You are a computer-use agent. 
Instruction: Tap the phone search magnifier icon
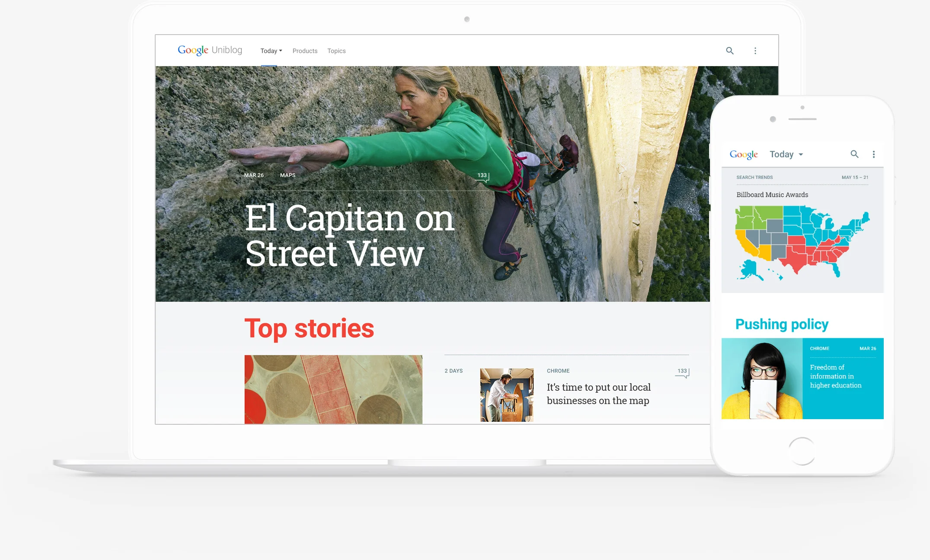[854, 154]
